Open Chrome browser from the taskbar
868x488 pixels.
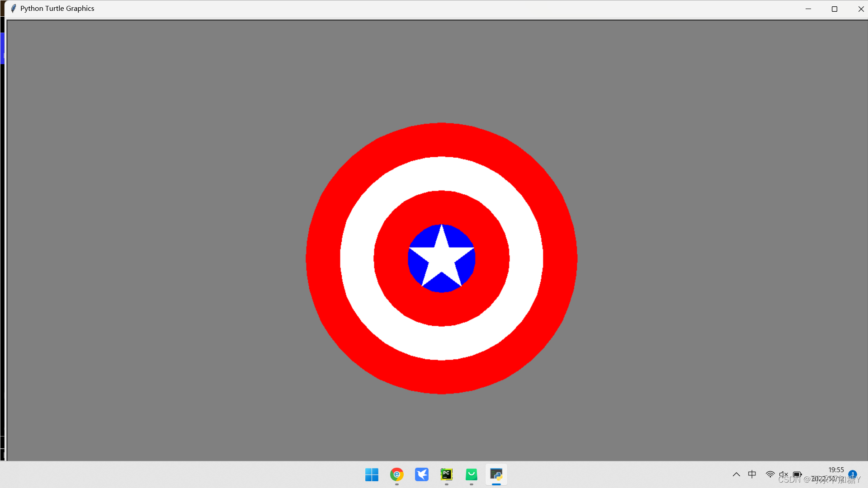tap(396, 474)
